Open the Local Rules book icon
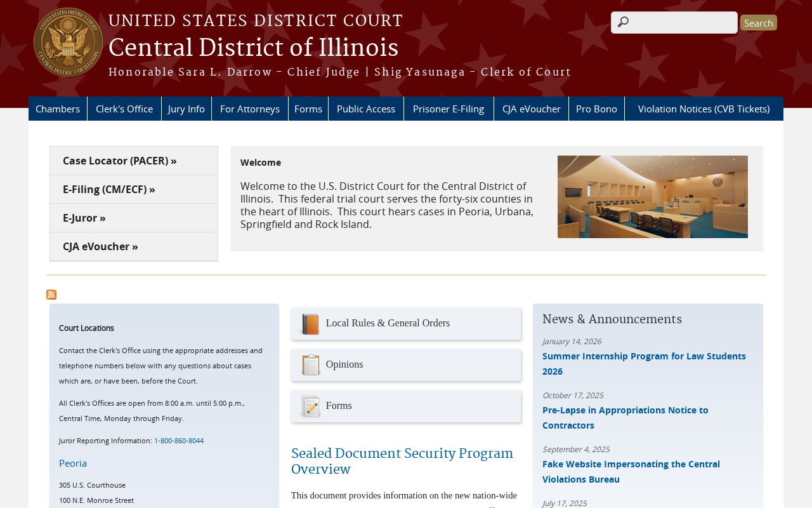This screenshot has height=508, width=812. click(x=310, y=324)
